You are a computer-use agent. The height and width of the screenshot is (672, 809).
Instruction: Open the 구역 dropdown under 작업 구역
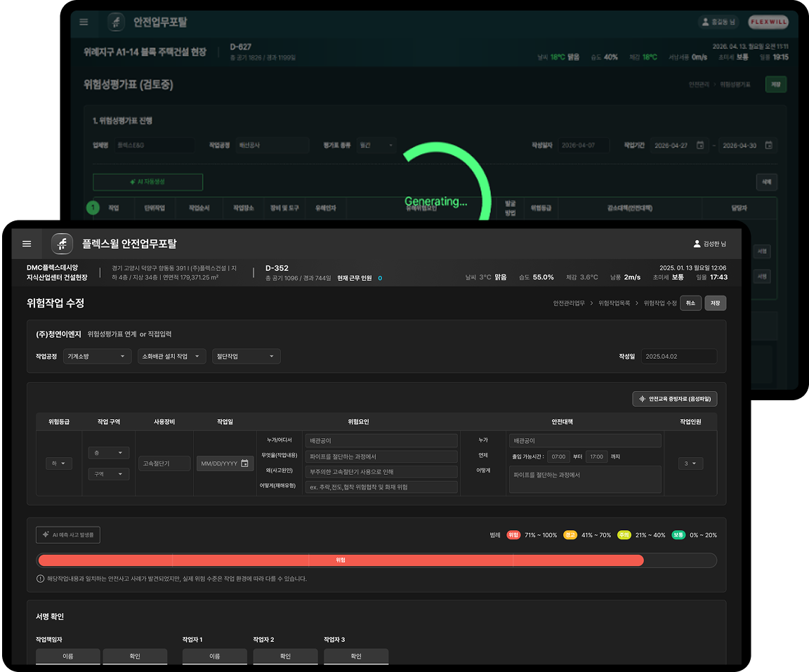click(x=109, y=474)
